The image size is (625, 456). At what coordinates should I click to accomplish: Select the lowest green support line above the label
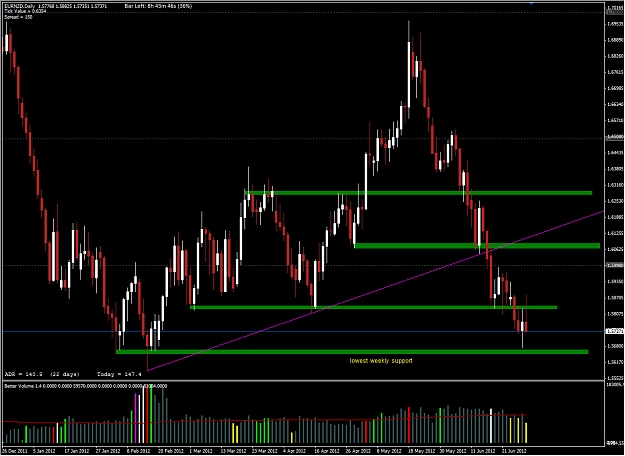(x=352, y=352)
